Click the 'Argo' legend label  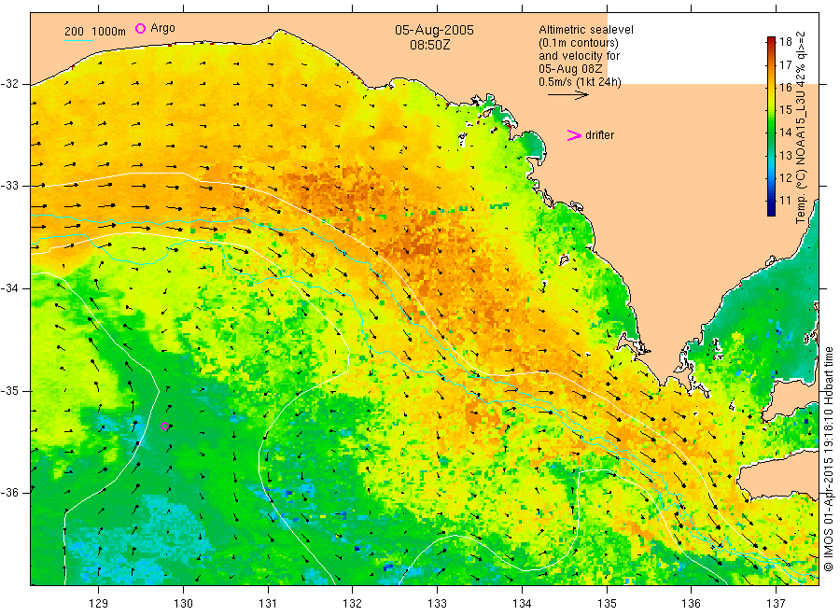[162, 28]
